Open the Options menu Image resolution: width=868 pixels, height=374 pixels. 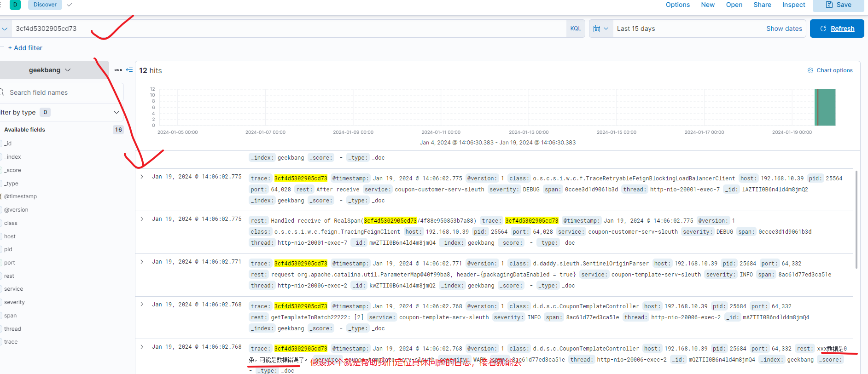[x=677, y=5]
